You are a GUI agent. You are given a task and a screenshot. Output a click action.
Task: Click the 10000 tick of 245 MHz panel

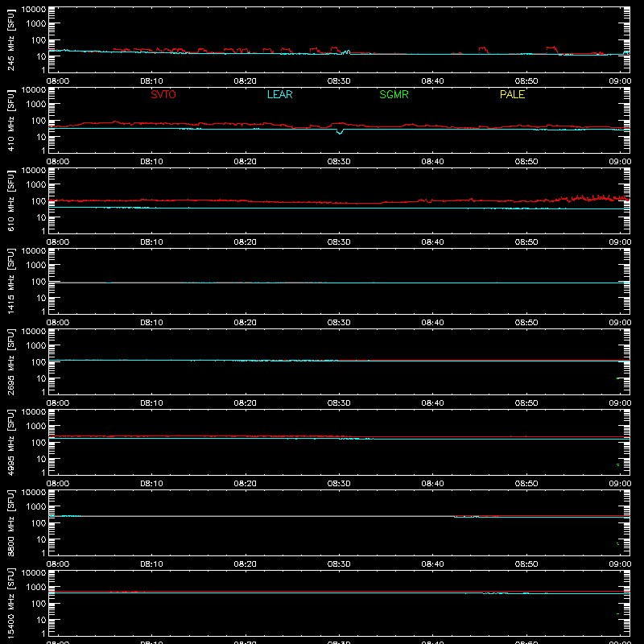[x=34, y=10]
